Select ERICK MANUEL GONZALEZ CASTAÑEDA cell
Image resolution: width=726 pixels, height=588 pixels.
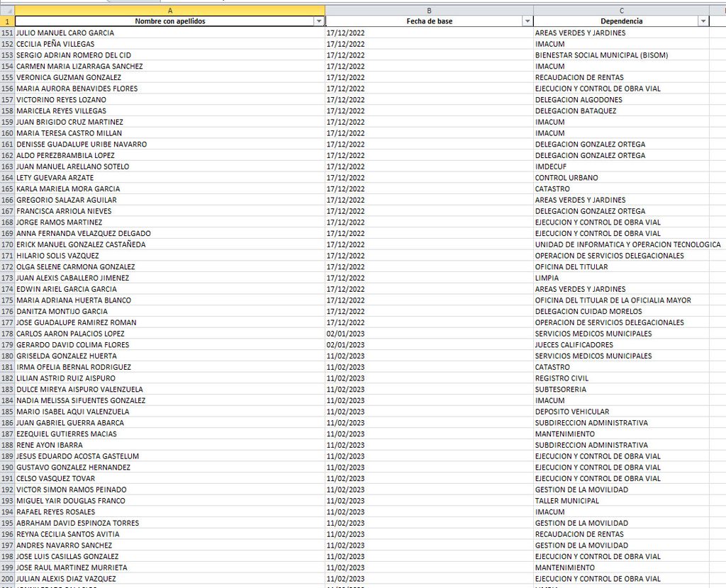170,244
